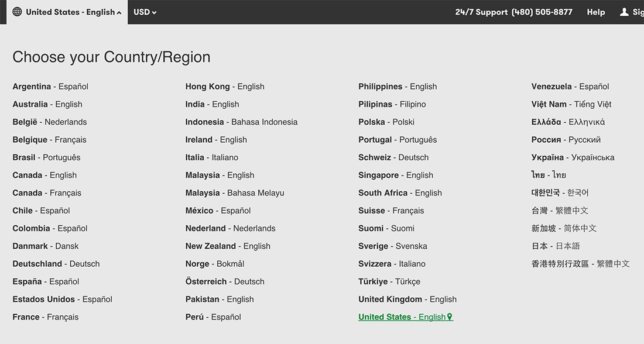Collapse the United States - English selector
This screenshot has height=344, width=644.
tap(67, 12)
